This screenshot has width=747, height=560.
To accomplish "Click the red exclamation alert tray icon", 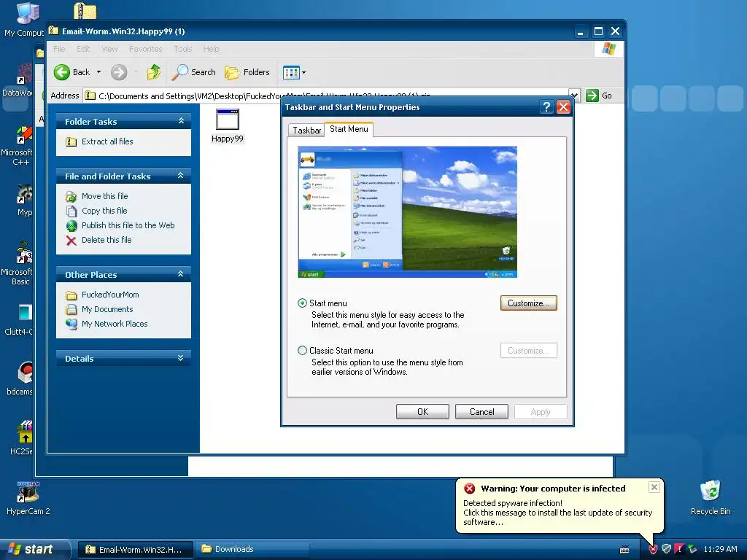I will (x=679, y=550).
